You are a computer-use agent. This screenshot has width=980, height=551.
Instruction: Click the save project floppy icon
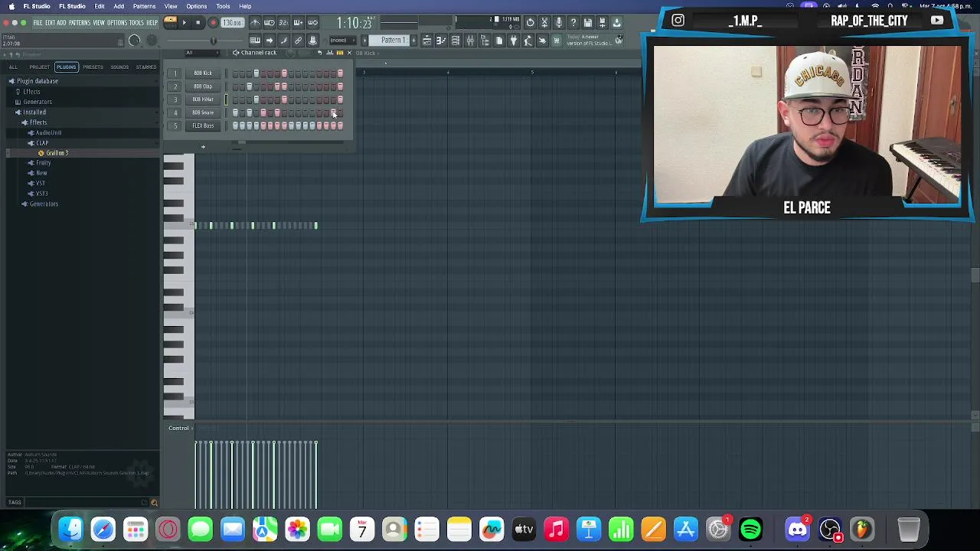pos(587,22)
